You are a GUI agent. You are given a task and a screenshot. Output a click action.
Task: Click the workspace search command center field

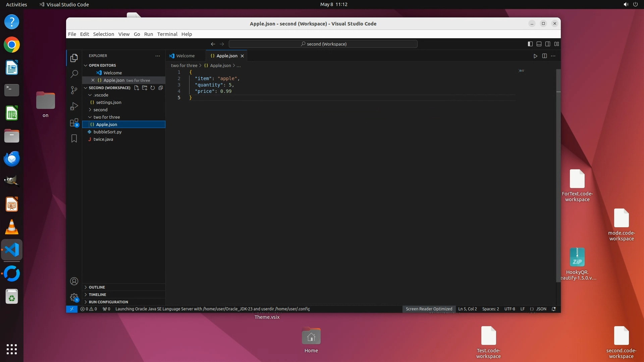pos(323,44)
